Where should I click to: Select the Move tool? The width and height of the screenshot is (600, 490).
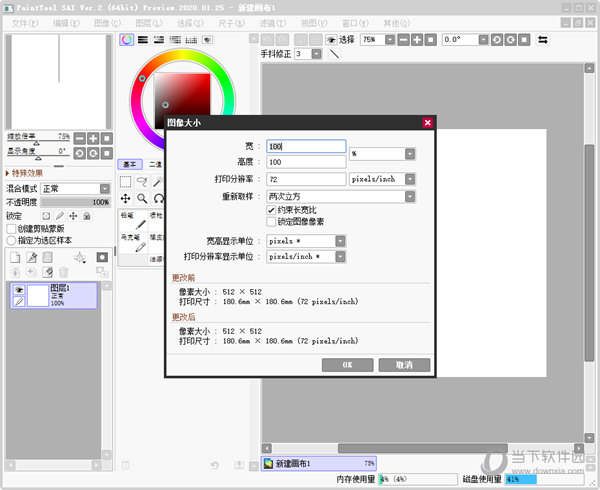[126, 198]
